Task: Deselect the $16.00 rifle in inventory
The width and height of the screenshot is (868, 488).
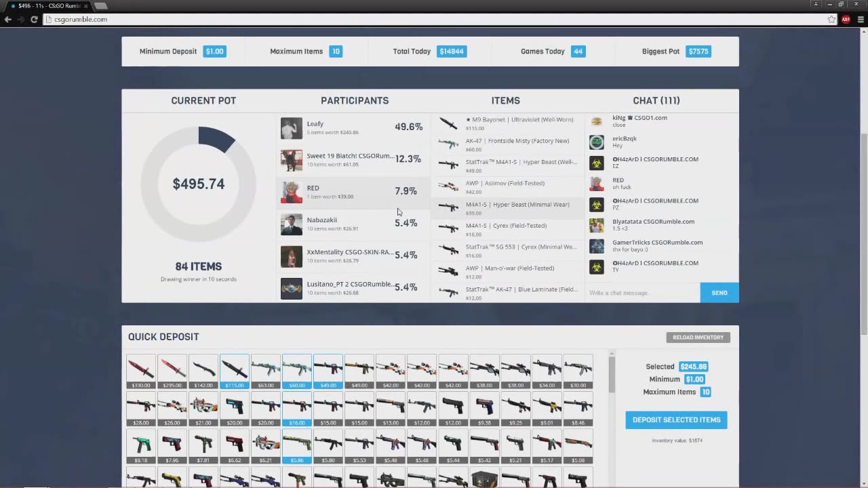Action: 297,409
